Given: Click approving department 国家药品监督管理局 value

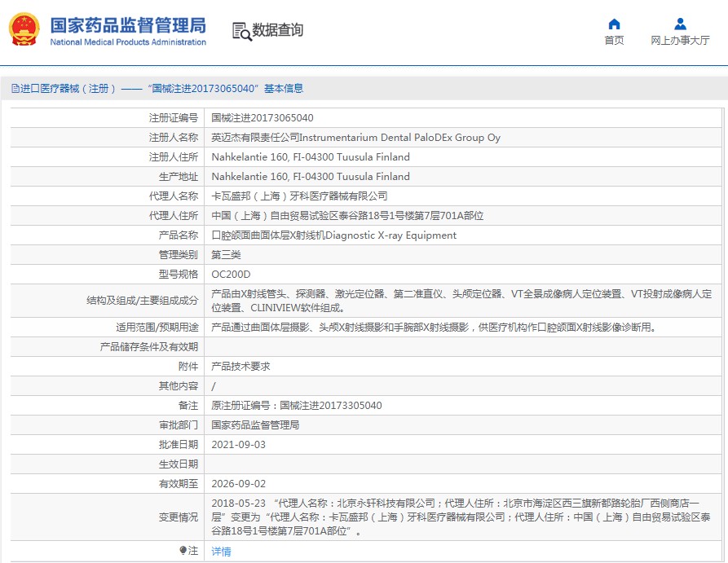Looking at the screenshot, I should click(x=255, y=424).
